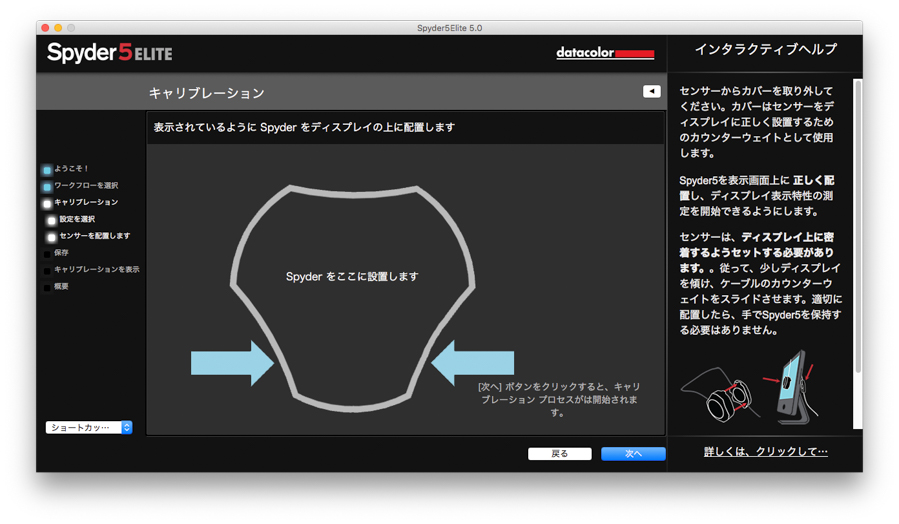899x524 pixels.
Task: Click the 次へ button
Action: click(633, 453)
